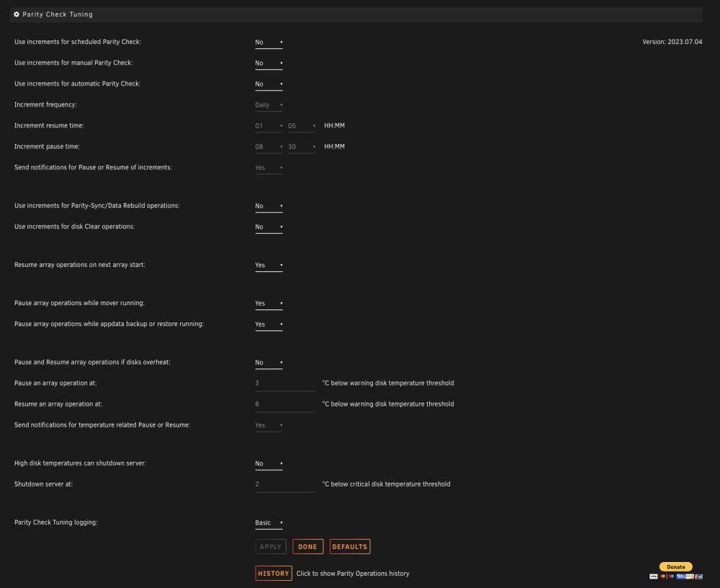Open Increment resume time hour dropdown
Viewport: 720px width, 588px height.
[269, 126]
